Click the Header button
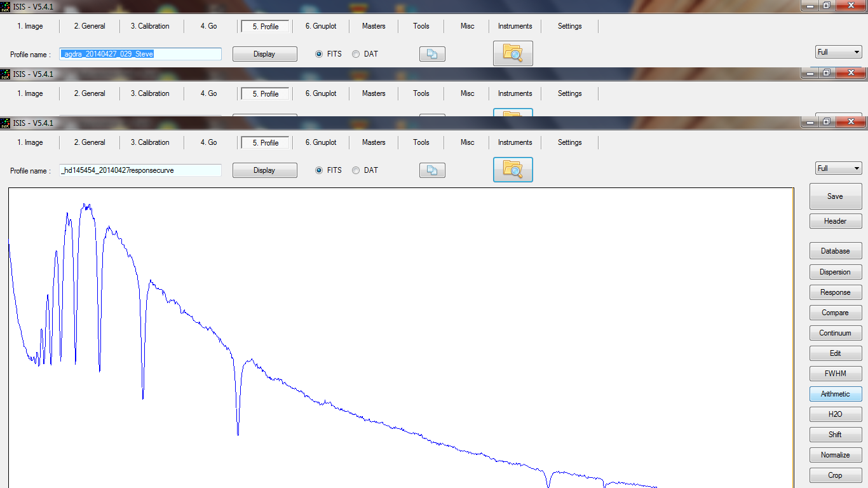 [835, 221]
